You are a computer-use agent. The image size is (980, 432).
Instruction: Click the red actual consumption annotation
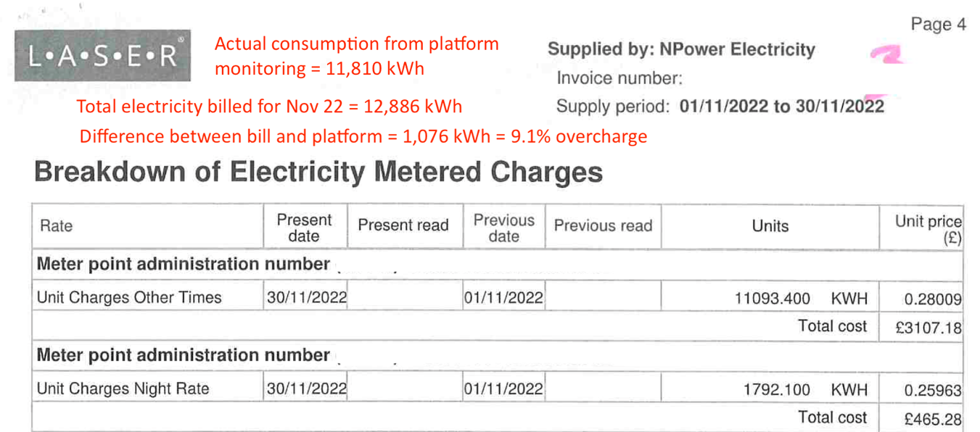(x=356, y=57)
